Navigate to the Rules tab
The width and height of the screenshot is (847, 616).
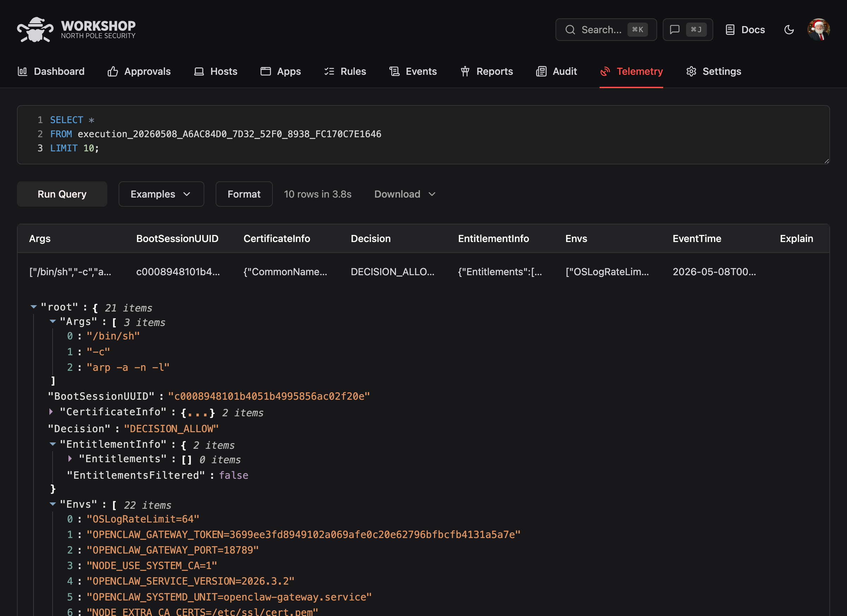click(x=345, y=71)
